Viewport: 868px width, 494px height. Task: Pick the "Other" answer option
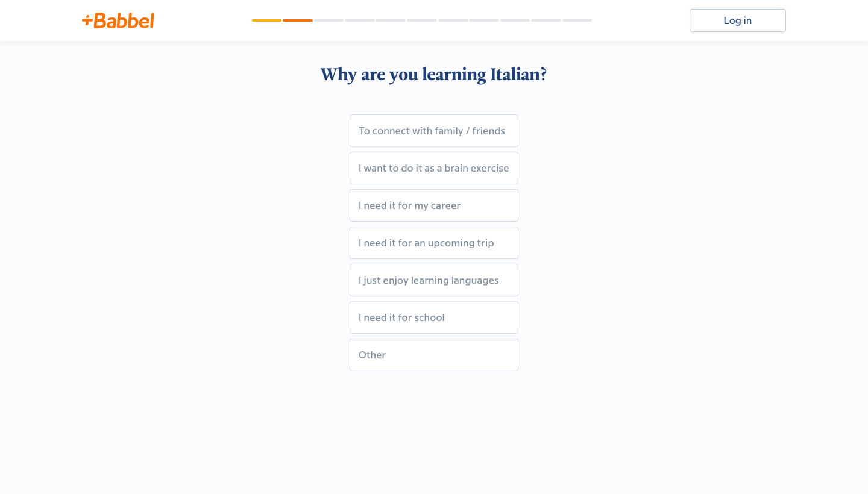point(434,355)
